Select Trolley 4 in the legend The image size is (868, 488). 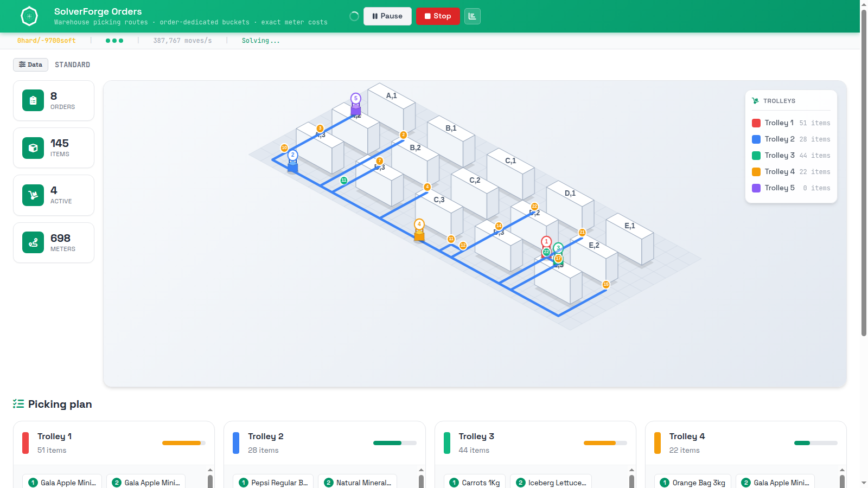tap(791, 172)
